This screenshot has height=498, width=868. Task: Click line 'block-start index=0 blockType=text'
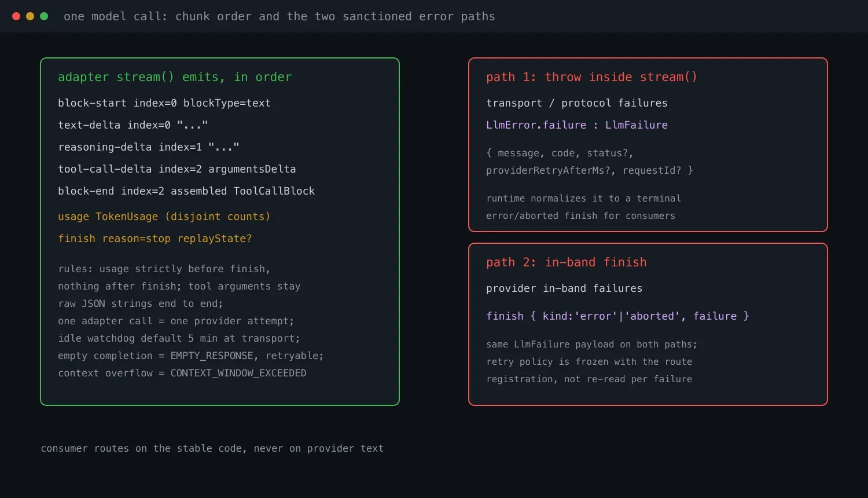point(164,103)
